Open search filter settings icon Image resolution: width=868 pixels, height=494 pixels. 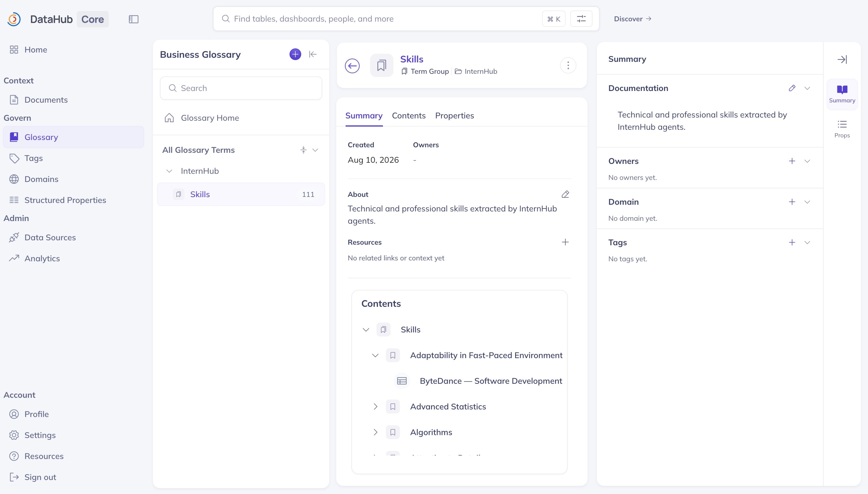pyautogui.click(x=581, y=19)
